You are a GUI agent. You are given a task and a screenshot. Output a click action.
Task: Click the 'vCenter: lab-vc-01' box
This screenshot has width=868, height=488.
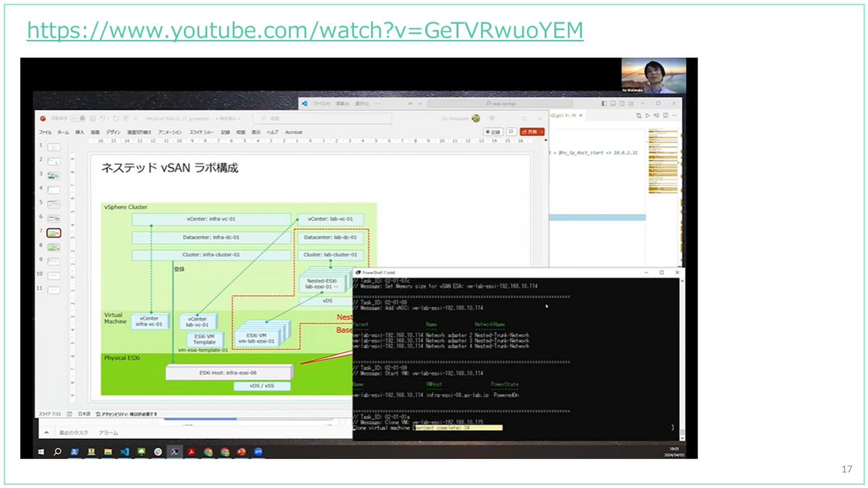tap(331, 219)
